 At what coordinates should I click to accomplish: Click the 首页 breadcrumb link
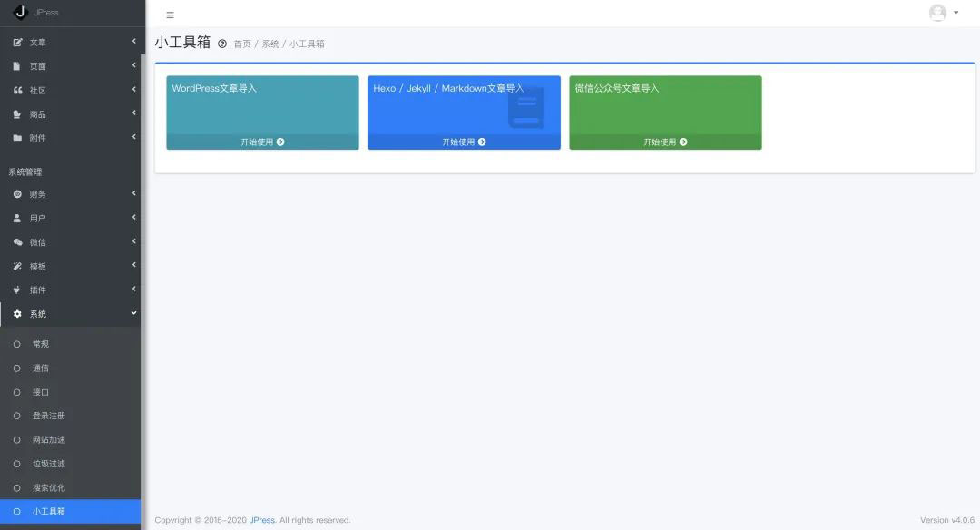point(242,44)
